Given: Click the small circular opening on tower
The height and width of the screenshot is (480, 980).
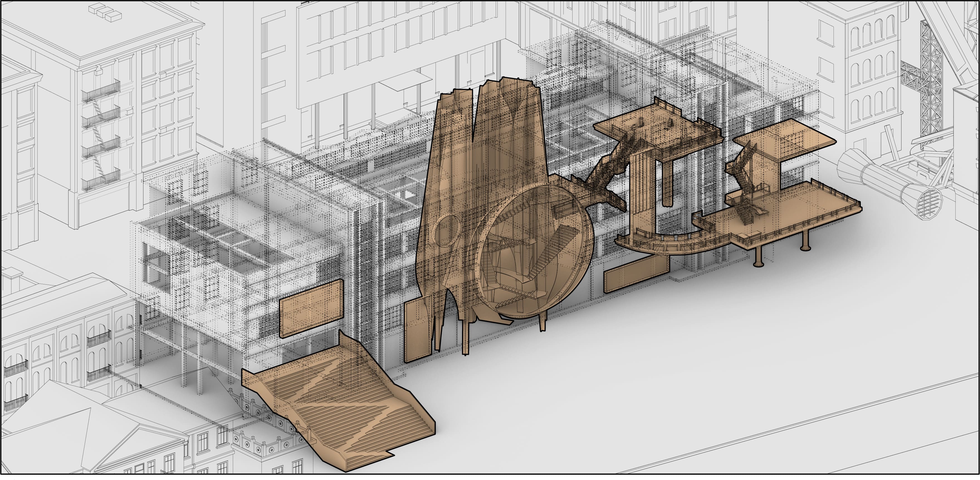Looking at the screenshot, I should pyautogui.click(x=446, y=230).
